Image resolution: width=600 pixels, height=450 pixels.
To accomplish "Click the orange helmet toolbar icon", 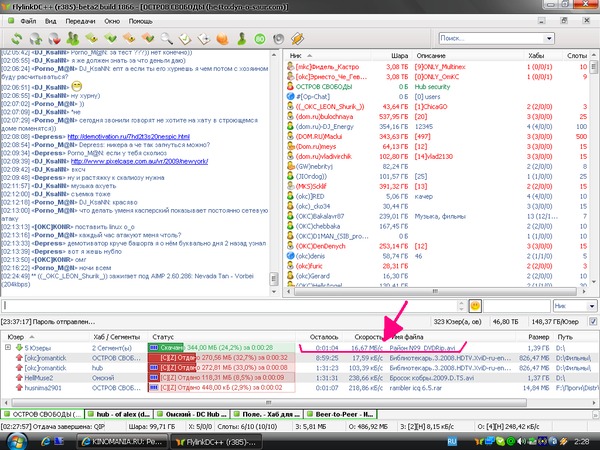I will click(x=222, y=39).
